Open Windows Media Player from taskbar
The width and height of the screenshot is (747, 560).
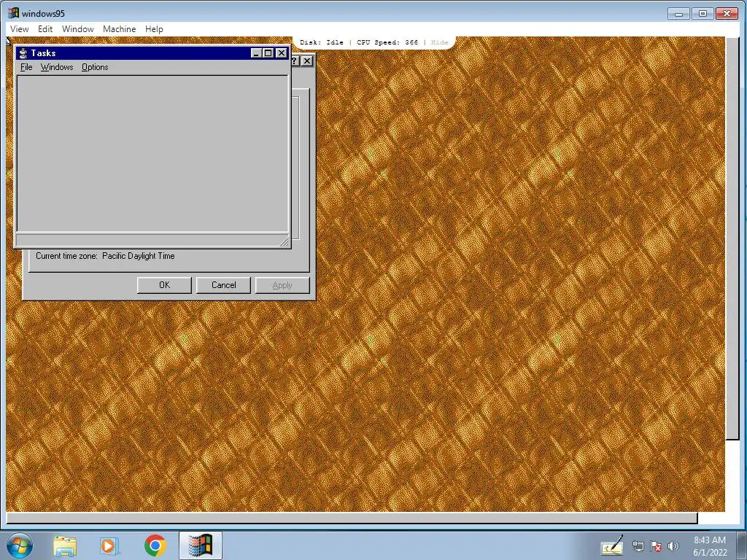pyautogui.click(x=109, y=546)
